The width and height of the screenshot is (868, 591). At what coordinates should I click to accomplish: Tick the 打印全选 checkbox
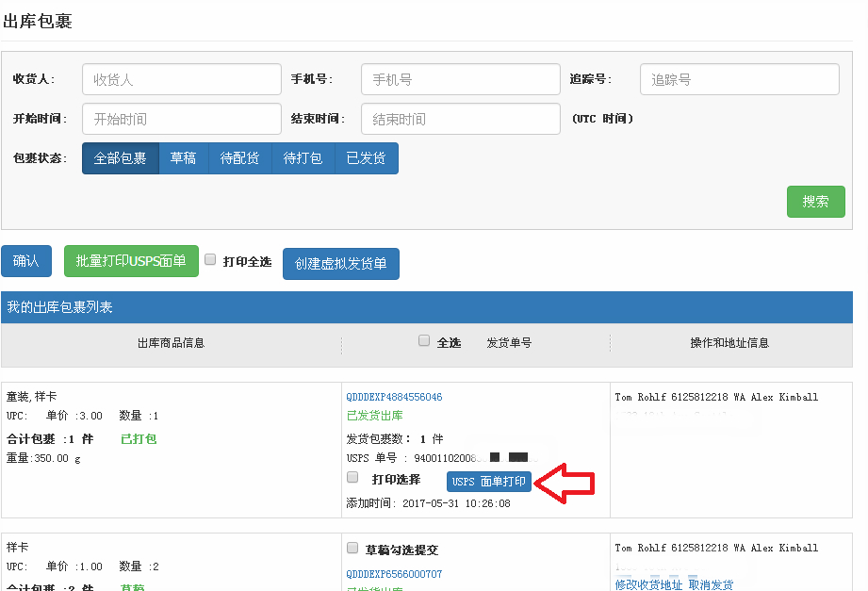(210, 260)
